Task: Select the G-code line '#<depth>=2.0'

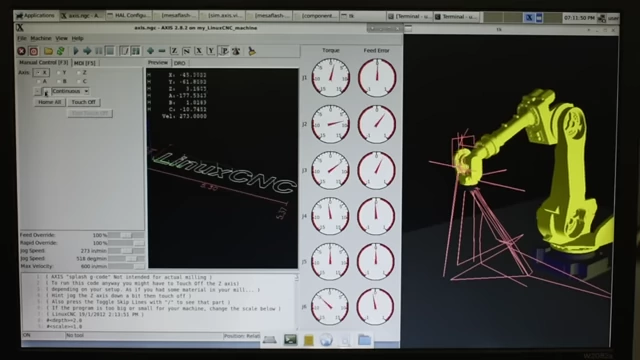Action: [64, 320]
